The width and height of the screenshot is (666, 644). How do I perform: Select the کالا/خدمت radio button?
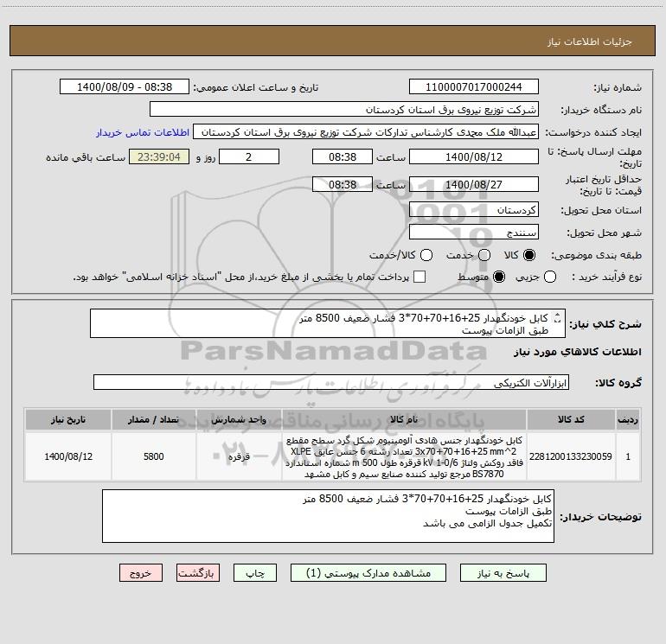(426, 255)
